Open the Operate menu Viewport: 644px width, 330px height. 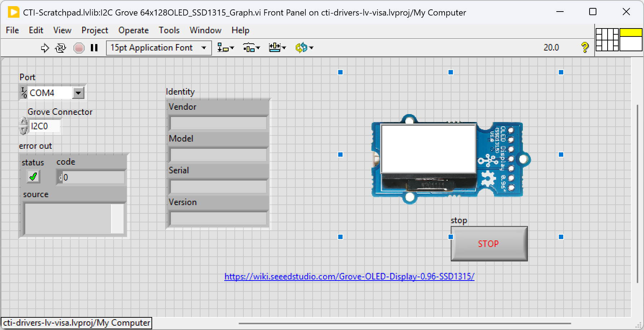(x=133, y=30)
